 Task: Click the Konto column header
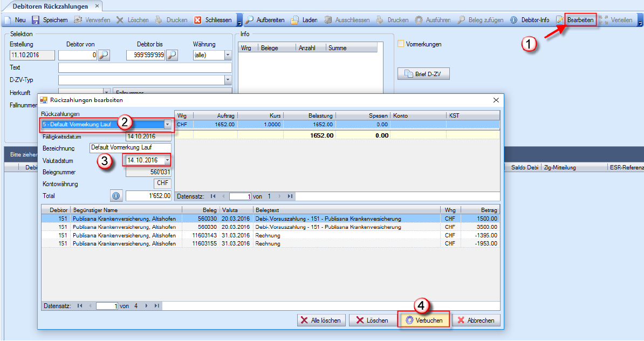pos(418,115)
